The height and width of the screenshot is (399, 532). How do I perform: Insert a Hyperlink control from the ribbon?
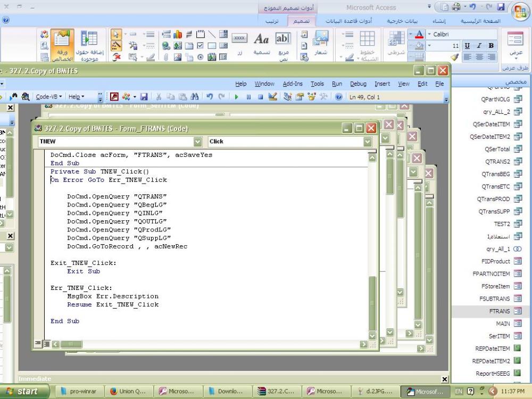coord(166,46)
